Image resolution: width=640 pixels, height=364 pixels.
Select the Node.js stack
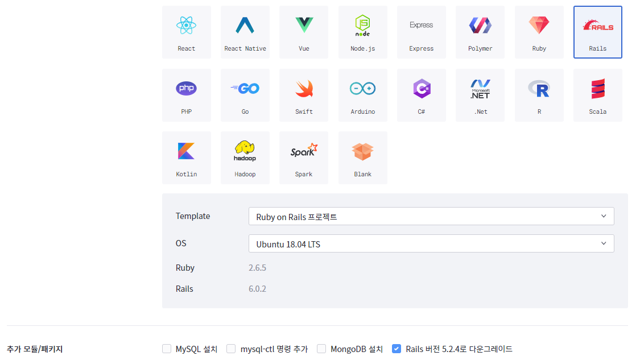362,32
